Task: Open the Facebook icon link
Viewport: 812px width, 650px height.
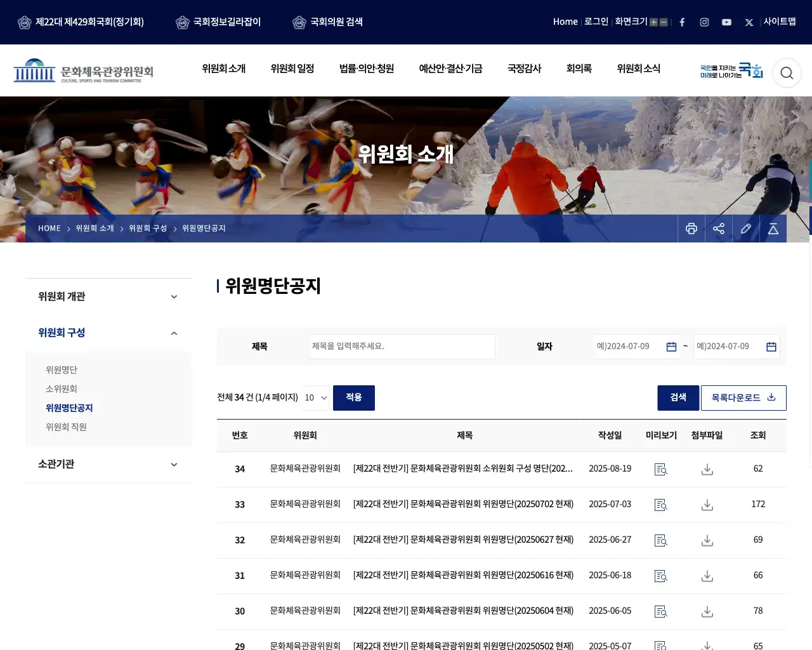Action: tap(682, 22)
